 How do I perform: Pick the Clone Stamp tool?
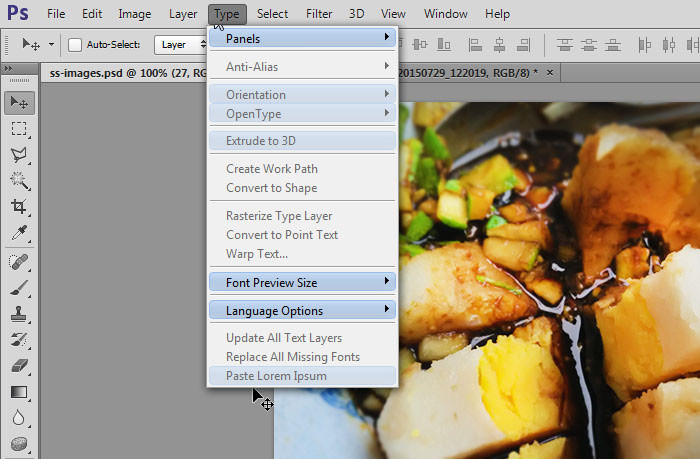19,314
